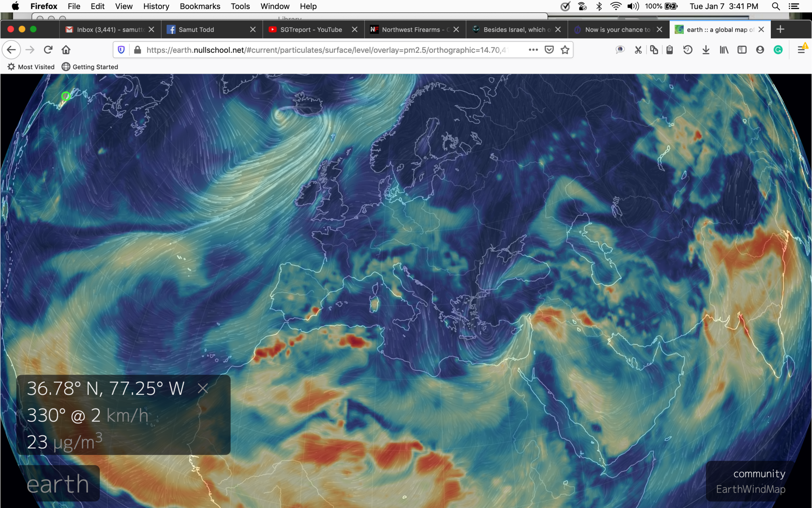Click the nullschool URL address field
Screen dimensions: 812x508
325,50
